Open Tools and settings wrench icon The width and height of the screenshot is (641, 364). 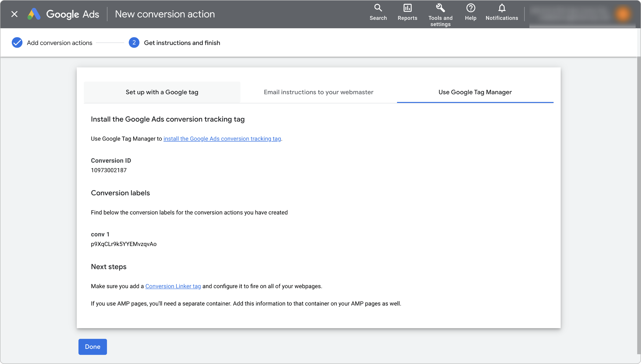click(x=440, y=8)
